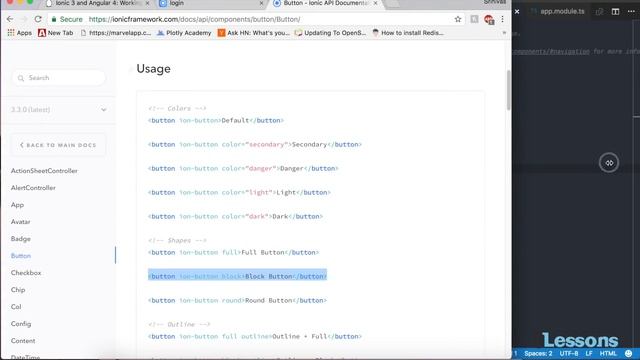Viewport: 640px width, 360px height.
Task: Close the editor tab with the X icon
Action: pos(517,11)
